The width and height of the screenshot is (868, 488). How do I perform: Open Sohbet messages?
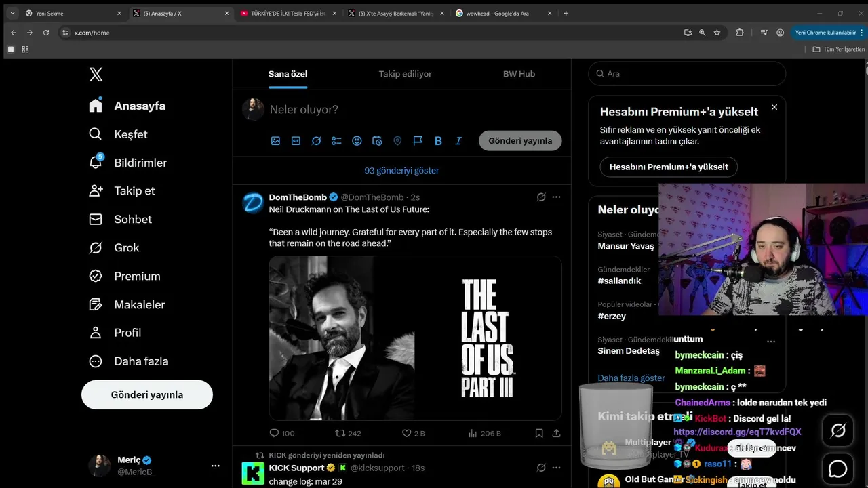pyautogui.click(x=121, y=219)
